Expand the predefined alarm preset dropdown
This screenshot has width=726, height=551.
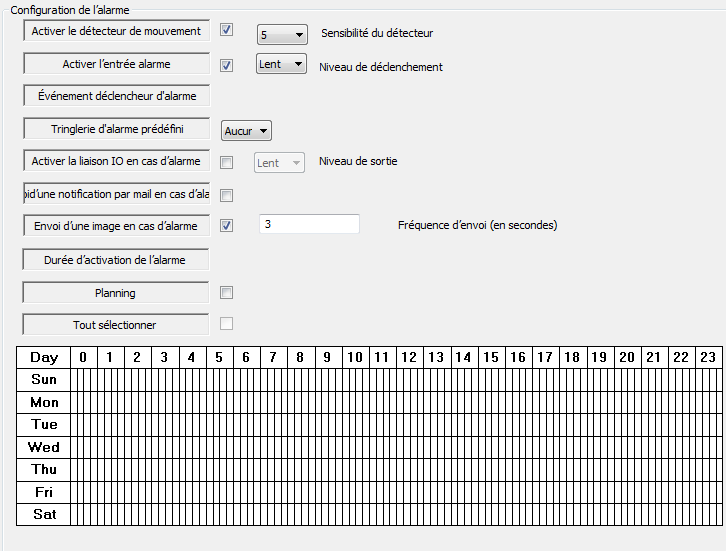(x=246, y=131)
